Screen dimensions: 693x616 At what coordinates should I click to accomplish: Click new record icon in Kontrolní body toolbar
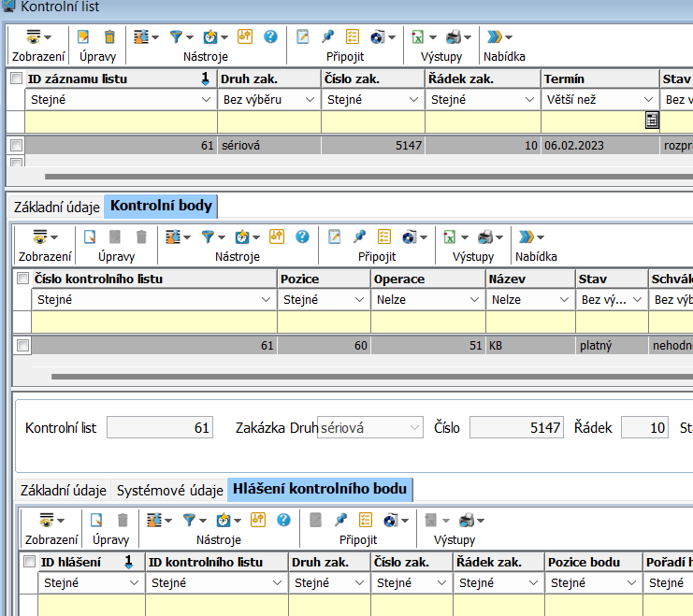point(92,236)
